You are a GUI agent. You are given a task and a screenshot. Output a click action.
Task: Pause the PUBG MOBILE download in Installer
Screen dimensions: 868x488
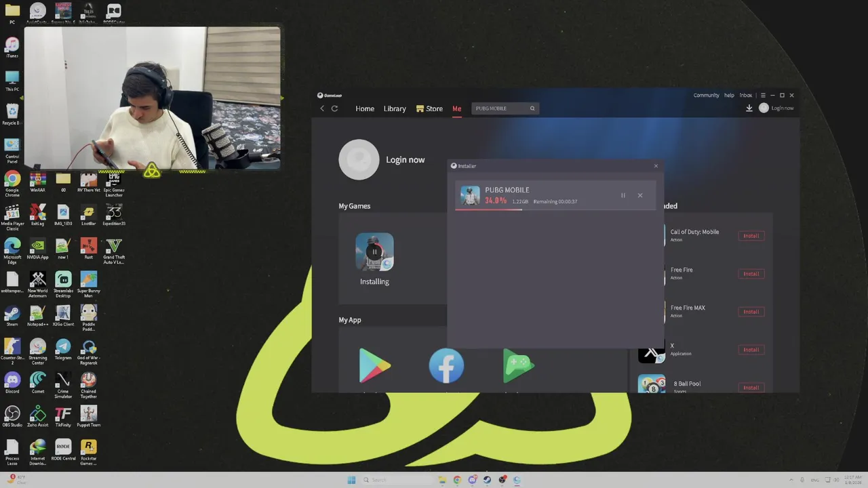(623, 195)
